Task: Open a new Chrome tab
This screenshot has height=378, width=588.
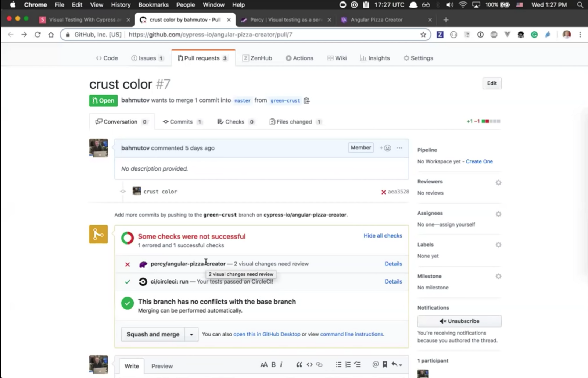Action: click(x=446, y=20)
